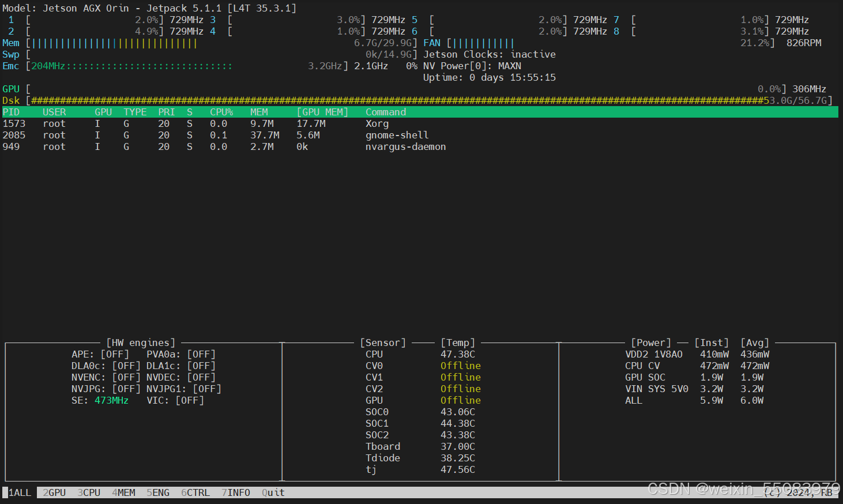The image size is (843, 504).
Task: Click the [Power] panel header
Action: [x=651, y=343]
